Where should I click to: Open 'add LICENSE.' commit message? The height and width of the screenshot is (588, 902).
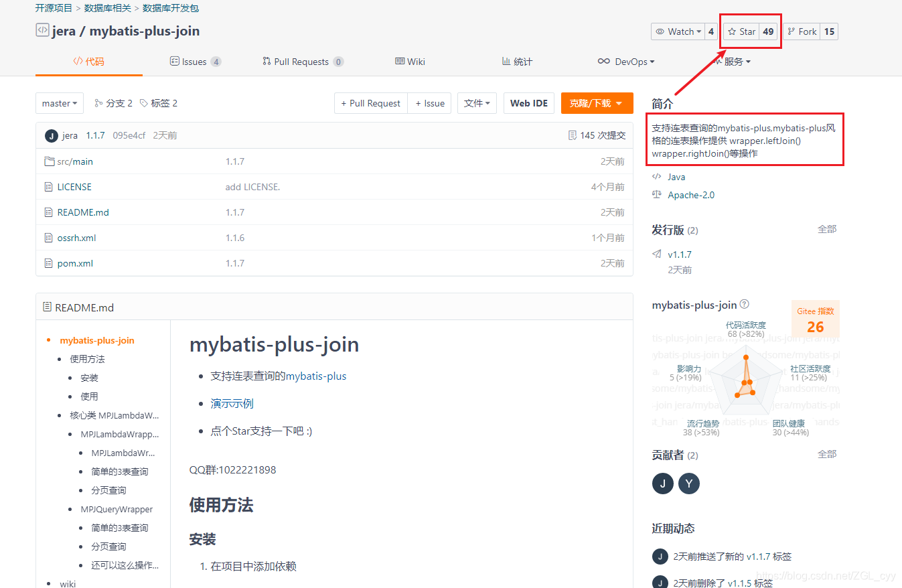(252, 187)
